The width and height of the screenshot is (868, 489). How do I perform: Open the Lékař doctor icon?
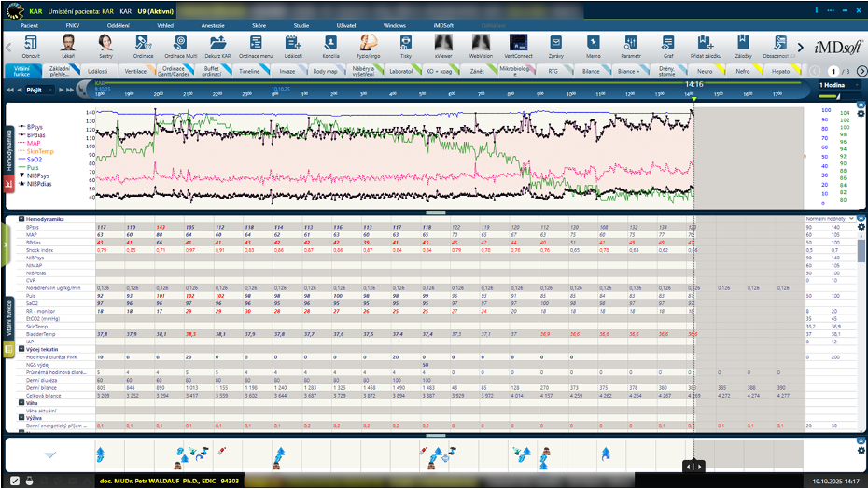point(68,43)
